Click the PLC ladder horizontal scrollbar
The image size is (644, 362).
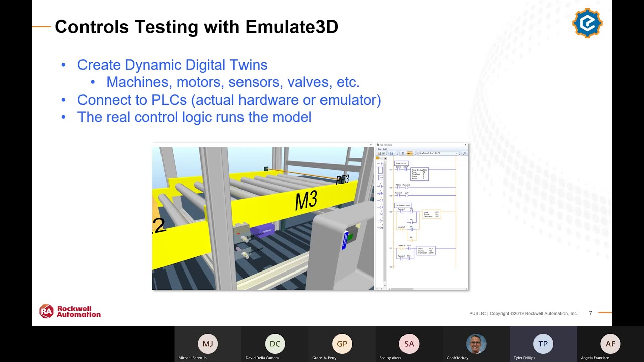click(428, 289)
